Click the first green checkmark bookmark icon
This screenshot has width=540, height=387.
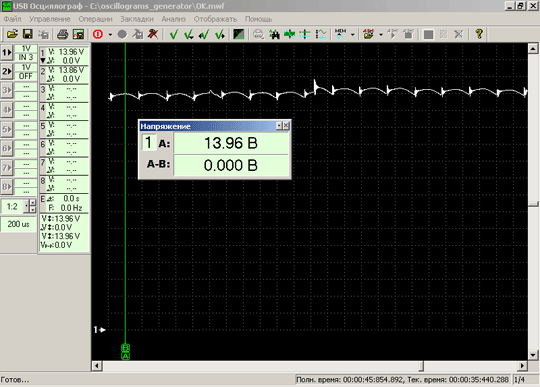[174, 34]
